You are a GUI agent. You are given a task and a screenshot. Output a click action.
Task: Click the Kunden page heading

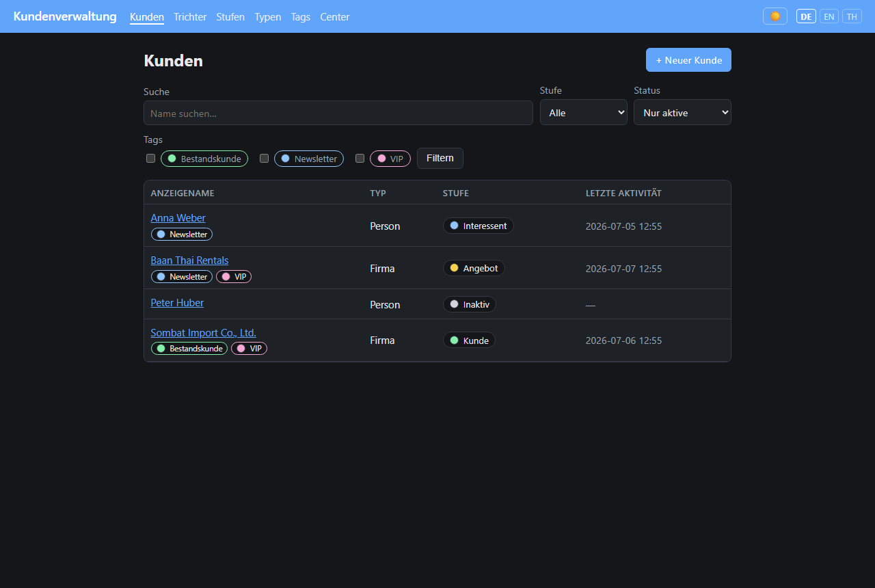[173, 61]
